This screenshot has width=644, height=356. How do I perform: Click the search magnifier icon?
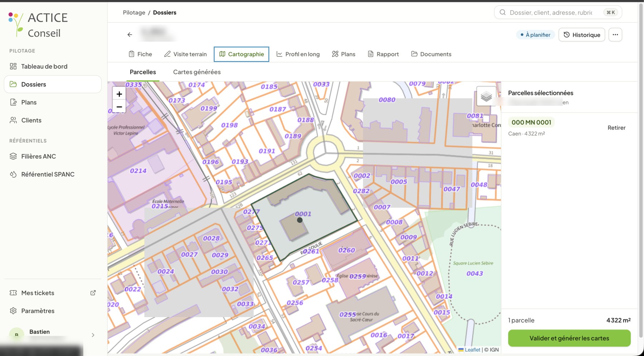tap(503, 13)
